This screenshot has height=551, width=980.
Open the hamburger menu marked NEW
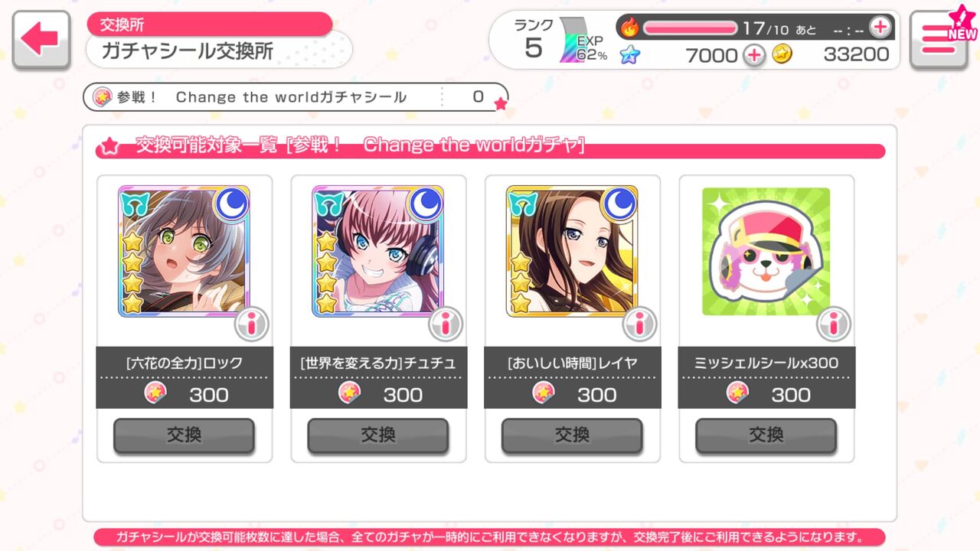point(939,41)
